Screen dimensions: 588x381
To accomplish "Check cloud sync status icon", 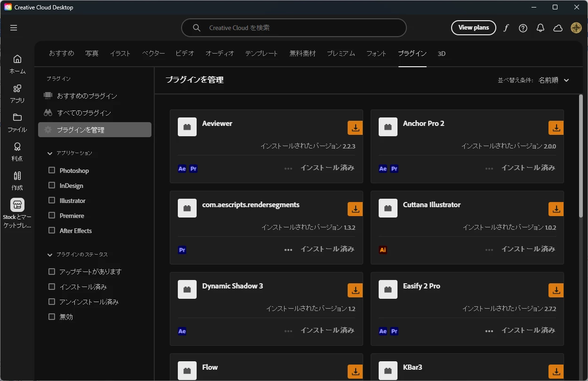I will (x=558, y=28).
